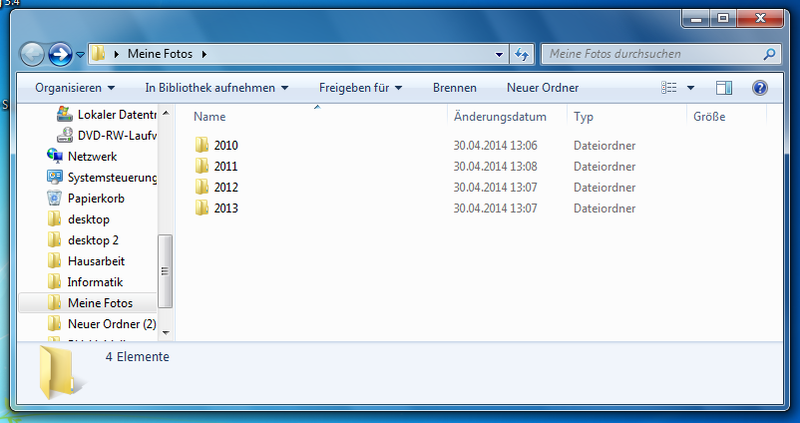Click the refresh icon beside address bar
The height and width of the screenshot is (423, 800).
coord(521,54)
